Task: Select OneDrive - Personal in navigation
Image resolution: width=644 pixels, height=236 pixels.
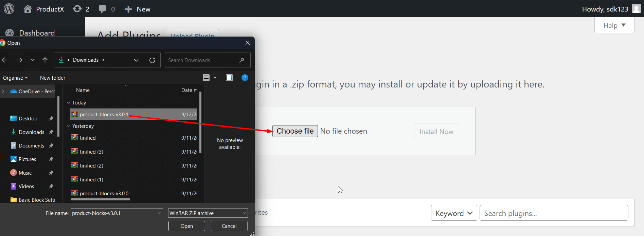Action: (x=33, y=91)
